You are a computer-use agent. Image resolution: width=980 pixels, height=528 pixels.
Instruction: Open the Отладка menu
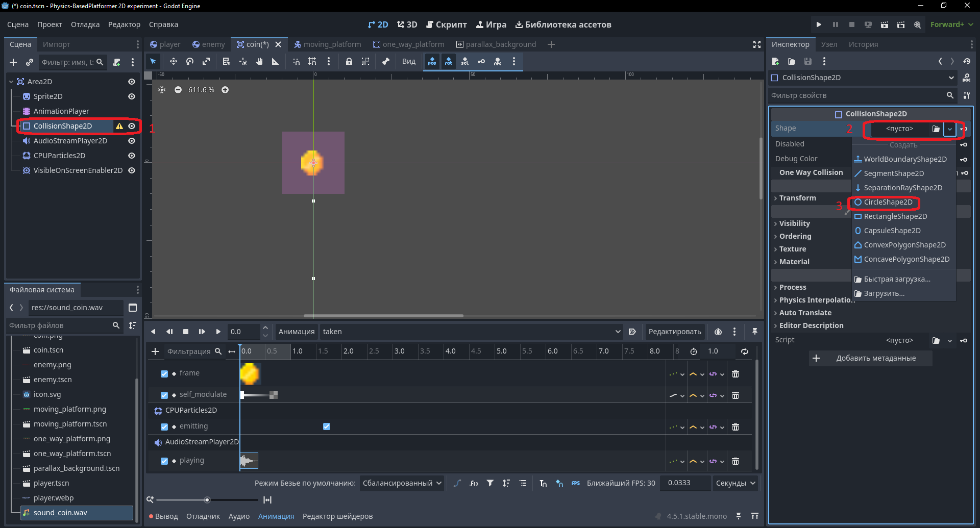coord(85,24)
